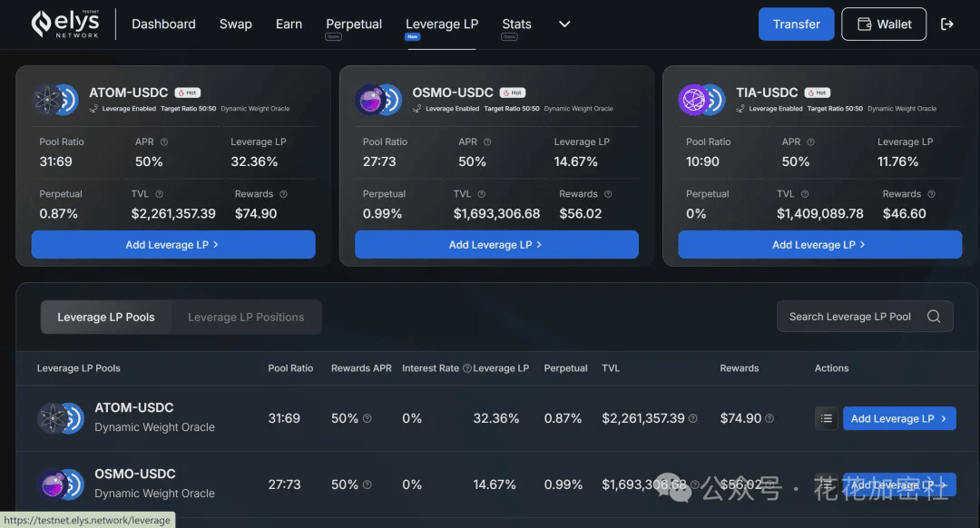Switch to Leverage LP Positions tab
Image resolution: width=980 pixels, height=528 pixels.
tap(246, 317)
